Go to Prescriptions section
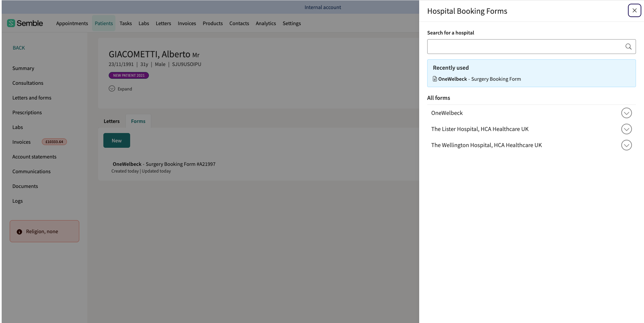 [x=27, y=113]
